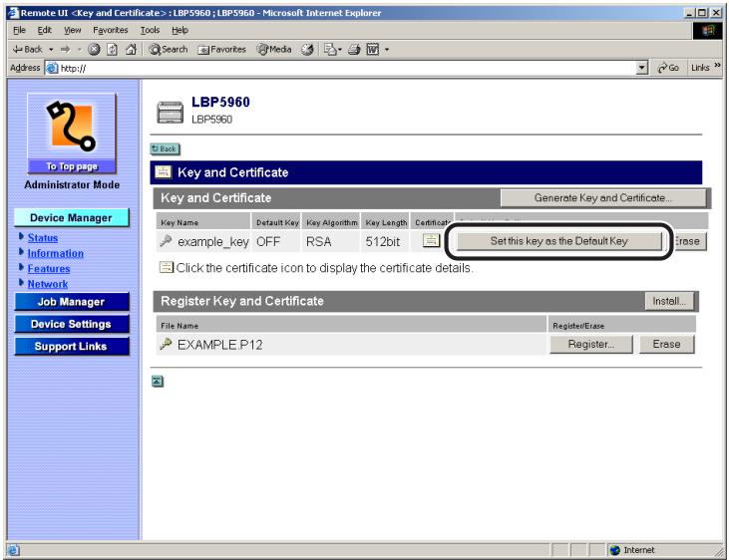The height and width of the screenshot is (560, 729).
Task: Click the Mail icon in toolbar
Action: click(x=330, y=49)
